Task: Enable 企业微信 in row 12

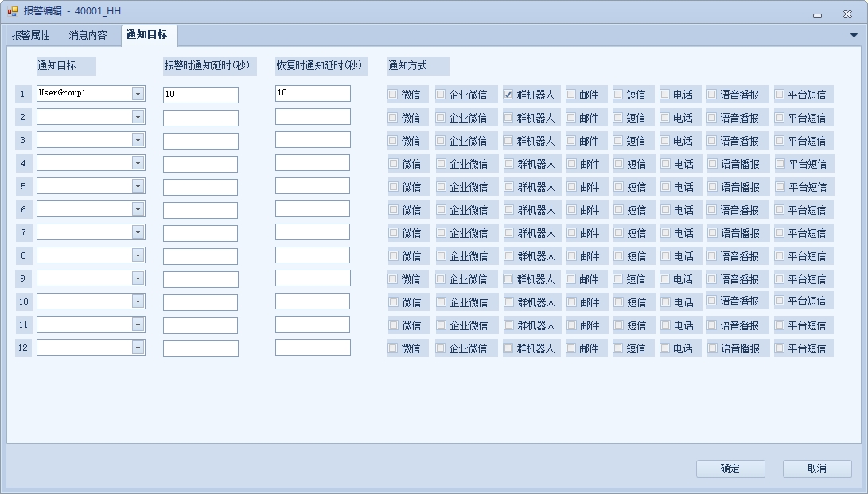Action: point(440,348)
